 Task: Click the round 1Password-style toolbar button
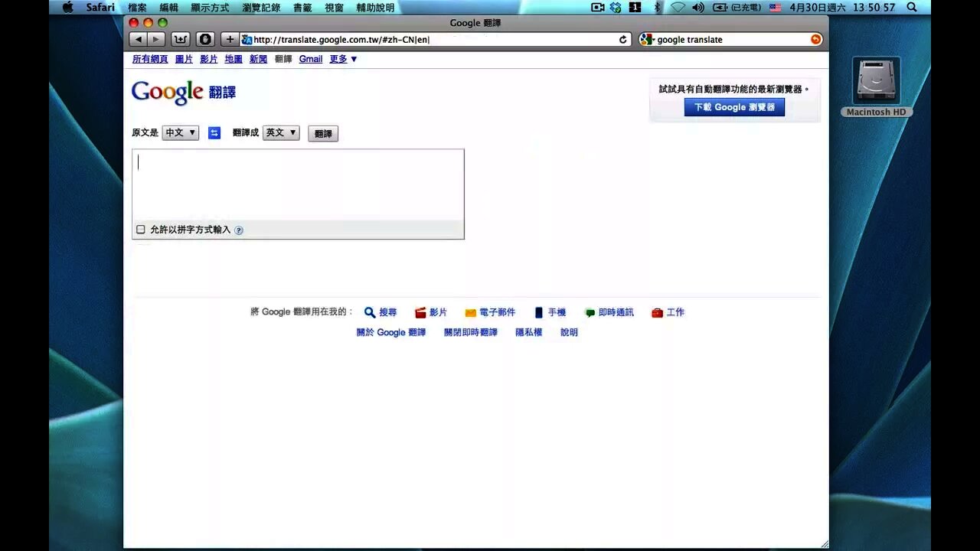click(205, 39)
